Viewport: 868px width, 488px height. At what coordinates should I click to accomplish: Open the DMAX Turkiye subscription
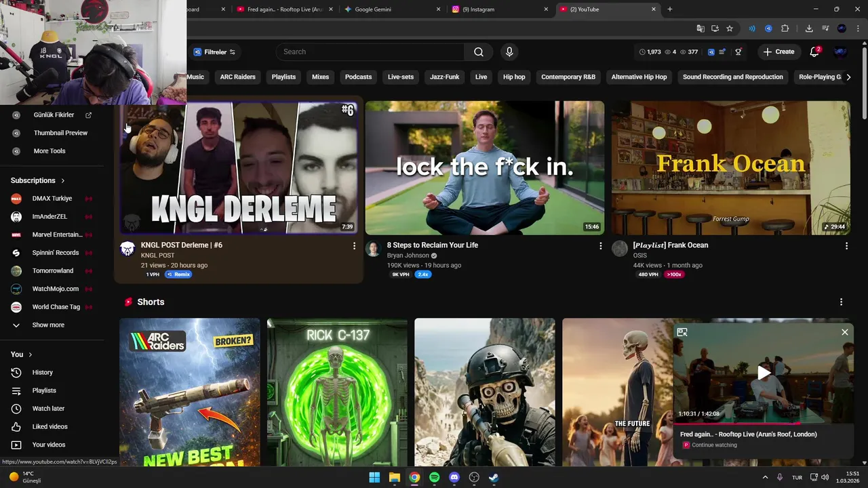click(x=52, y=199)
